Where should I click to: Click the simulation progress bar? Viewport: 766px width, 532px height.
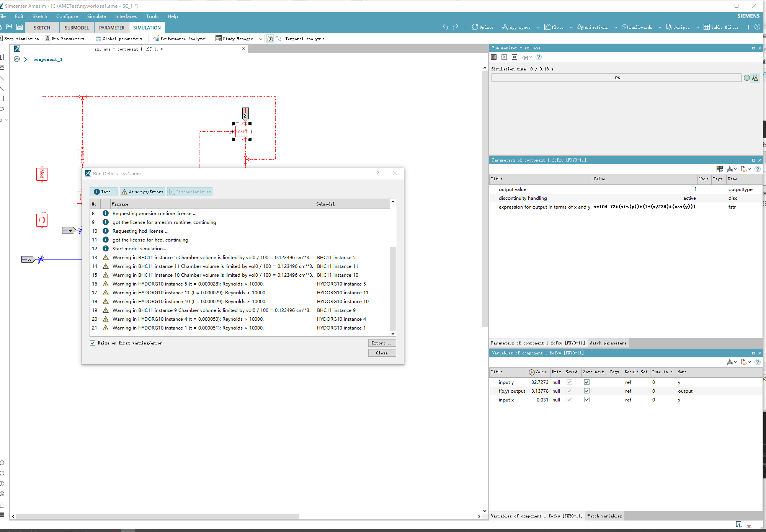tap(616, 78)
